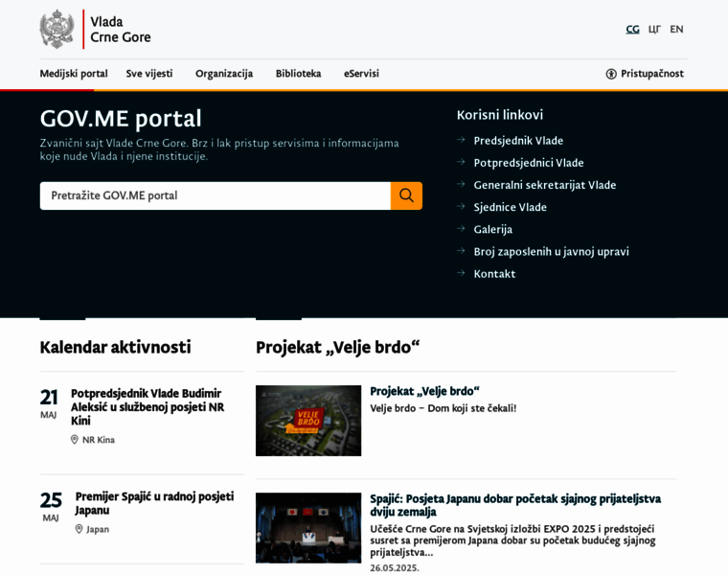The height and width of the screenshot is (575, 728).
Task: Click the Kalendar aktivnosti heading
Action: (115, 348)
